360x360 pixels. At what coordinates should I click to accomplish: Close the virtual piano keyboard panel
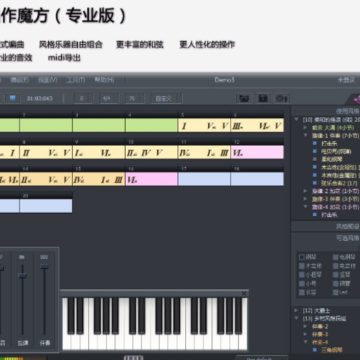click(244, 293)
